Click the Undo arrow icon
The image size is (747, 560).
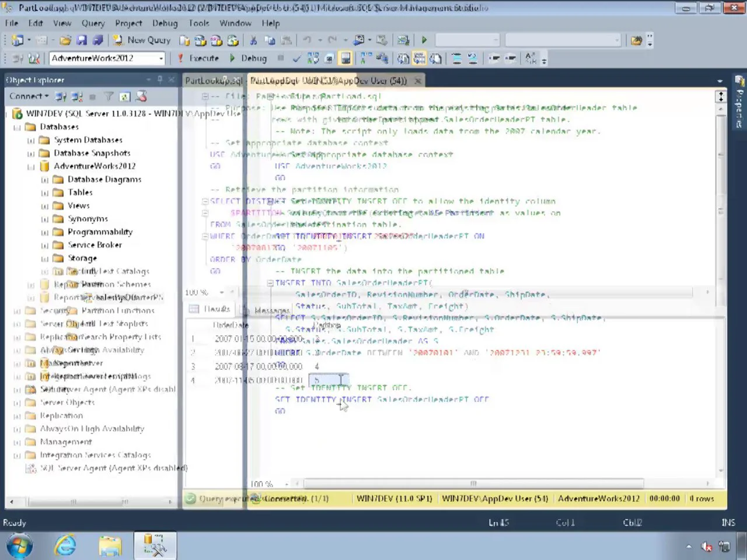[307, 40]
